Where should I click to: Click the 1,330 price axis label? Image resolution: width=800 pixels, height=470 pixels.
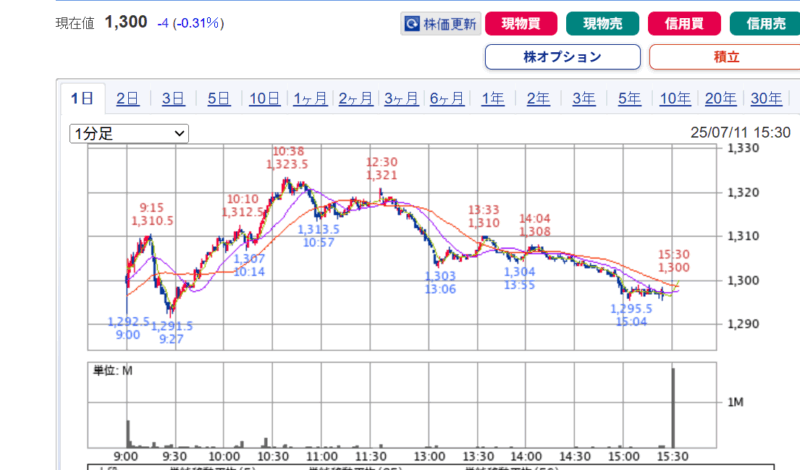tap(743, 149)
